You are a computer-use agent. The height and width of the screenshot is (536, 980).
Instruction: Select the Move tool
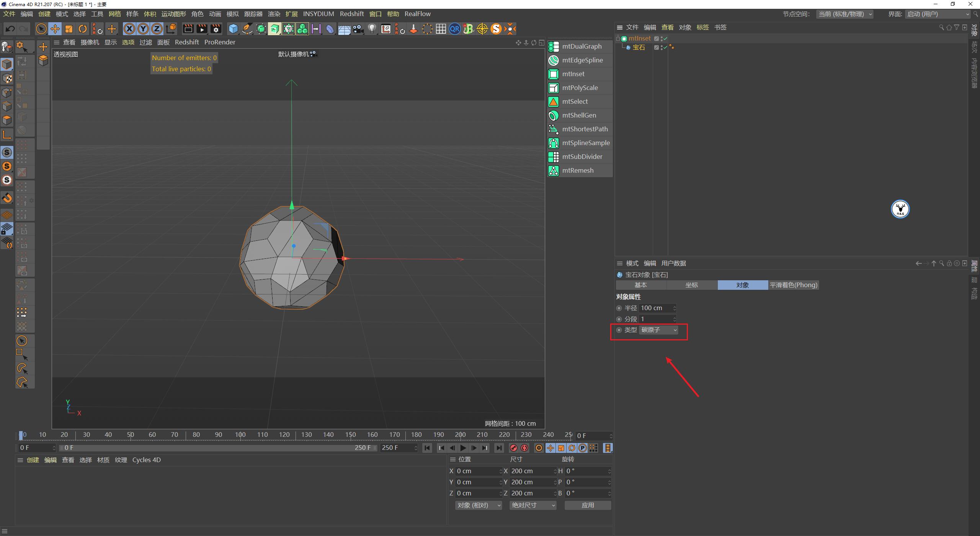coord(55,29)
